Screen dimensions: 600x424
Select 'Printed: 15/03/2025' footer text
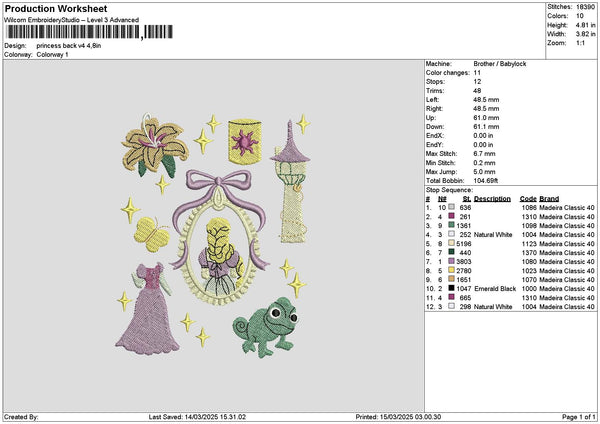(388, 417)
